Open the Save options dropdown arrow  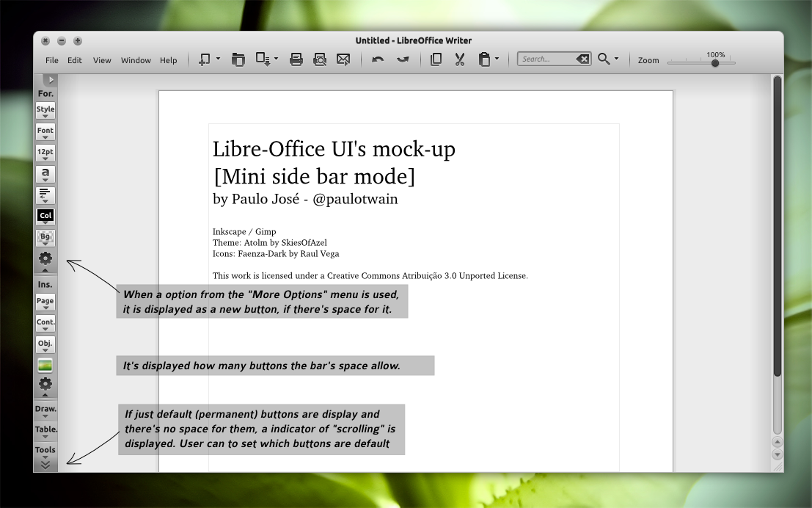click(x=276, y=59)
